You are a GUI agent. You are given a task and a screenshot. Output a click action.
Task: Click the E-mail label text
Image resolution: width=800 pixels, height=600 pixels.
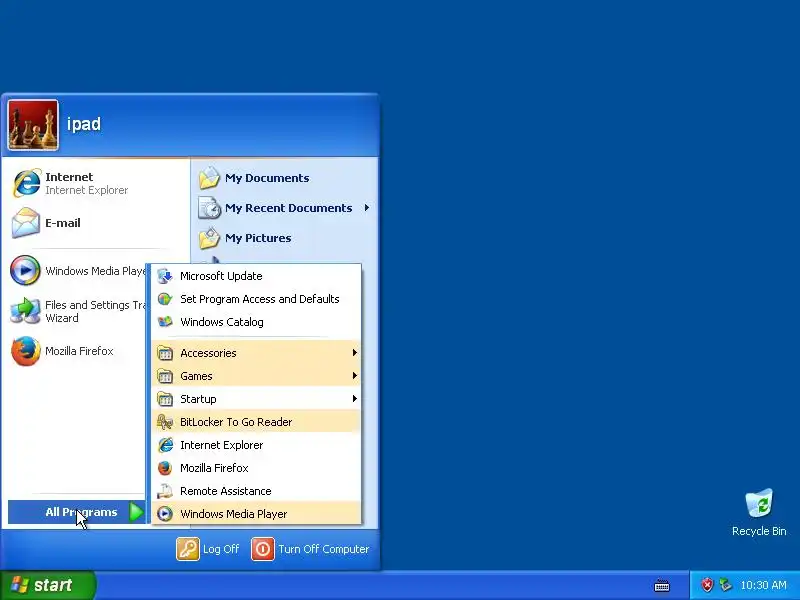[x=63, y=223]
